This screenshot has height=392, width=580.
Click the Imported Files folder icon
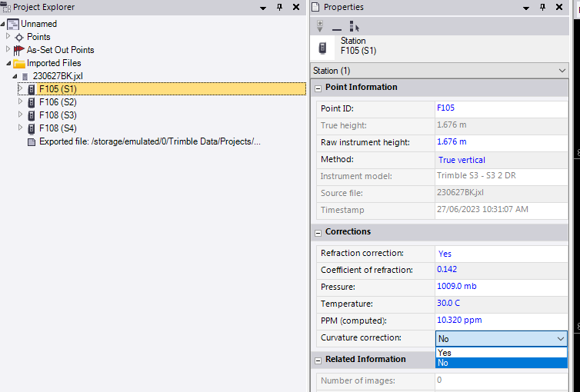point(19,63)
